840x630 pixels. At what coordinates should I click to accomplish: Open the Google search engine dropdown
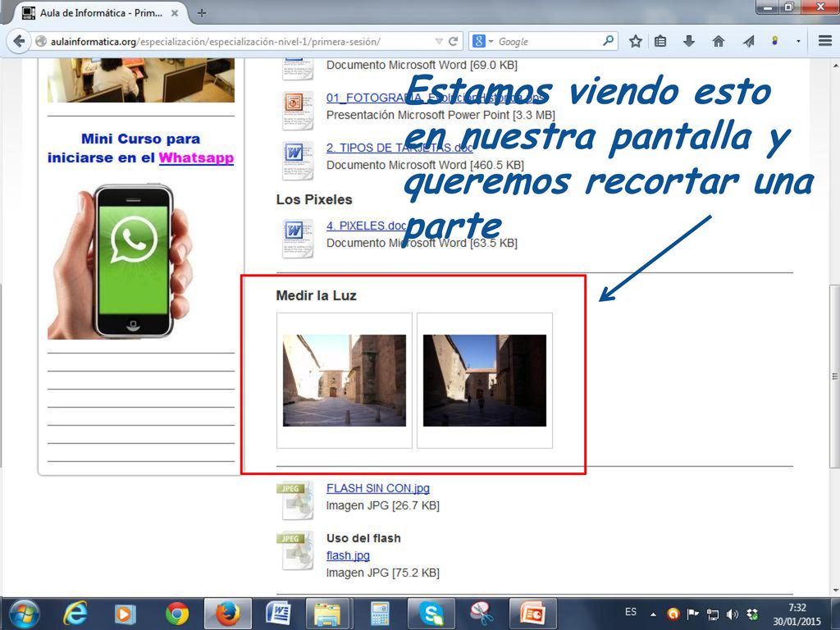(482, 41)
